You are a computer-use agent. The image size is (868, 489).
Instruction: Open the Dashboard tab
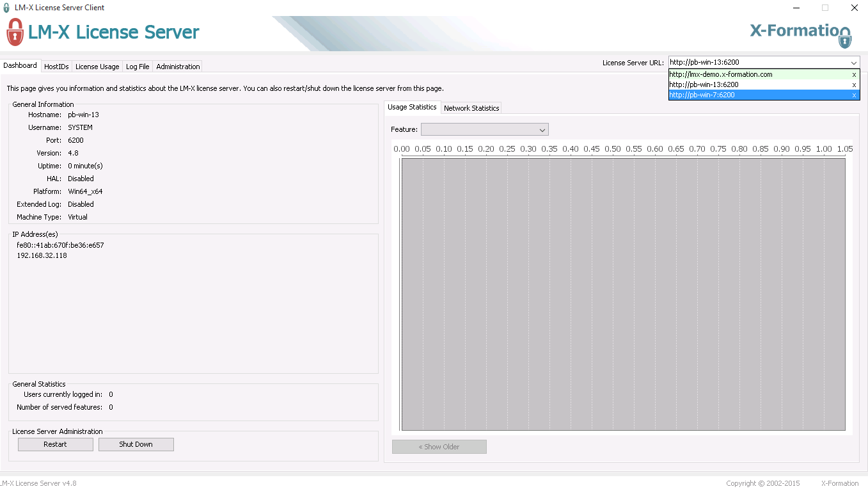pos(20,65)
